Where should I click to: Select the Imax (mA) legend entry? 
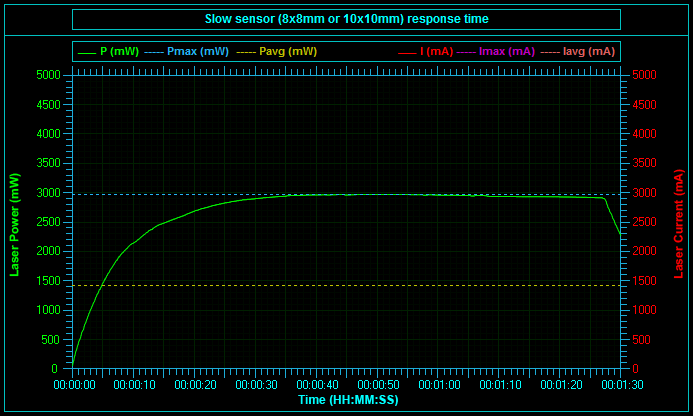(x=496, y=51)
